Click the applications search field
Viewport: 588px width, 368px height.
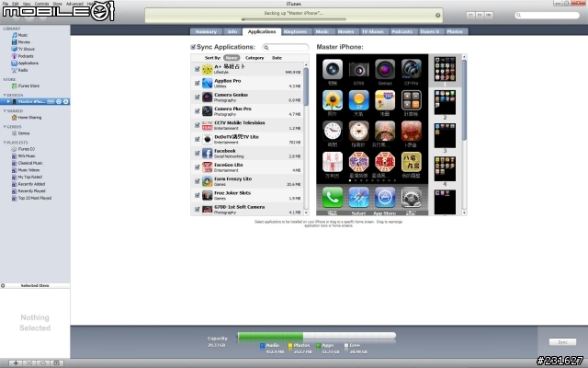[x=286, y=47]
